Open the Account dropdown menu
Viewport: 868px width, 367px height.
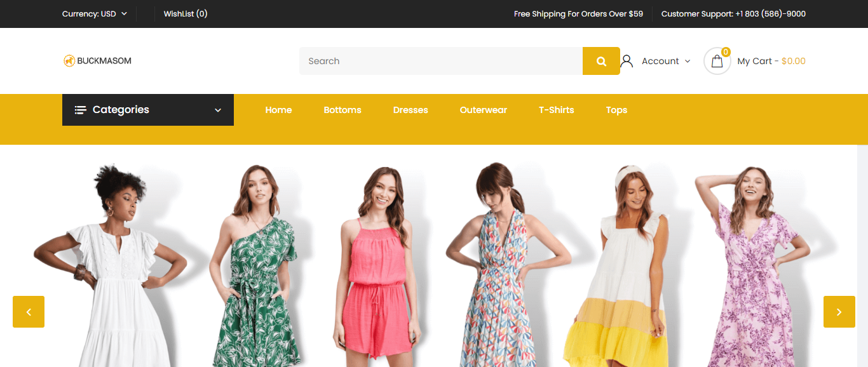click(665, 61)
